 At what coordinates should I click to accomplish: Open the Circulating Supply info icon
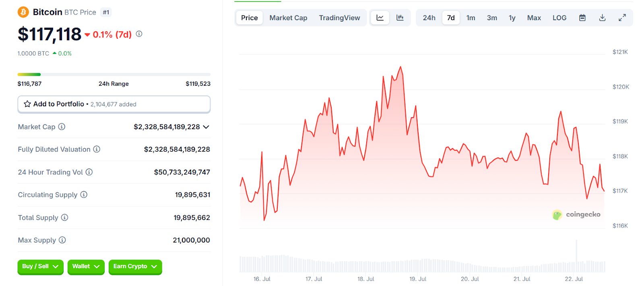[84, 195]
